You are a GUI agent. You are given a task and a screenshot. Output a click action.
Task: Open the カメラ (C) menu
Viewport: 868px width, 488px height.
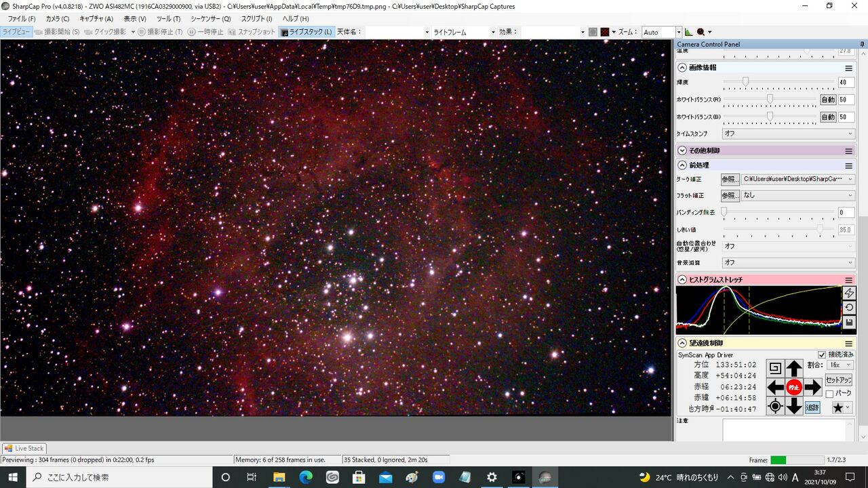click(x=58, y=19)
